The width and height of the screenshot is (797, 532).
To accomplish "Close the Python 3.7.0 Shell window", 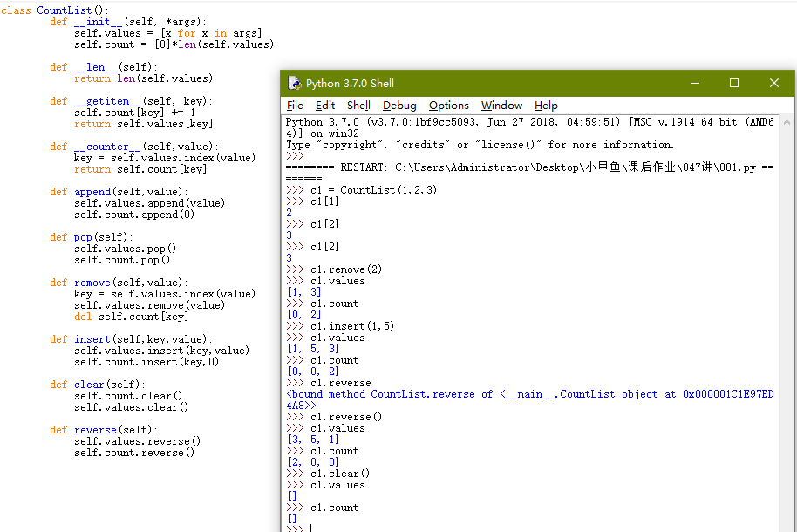I will pyautogui.click(x=774, y=84).
